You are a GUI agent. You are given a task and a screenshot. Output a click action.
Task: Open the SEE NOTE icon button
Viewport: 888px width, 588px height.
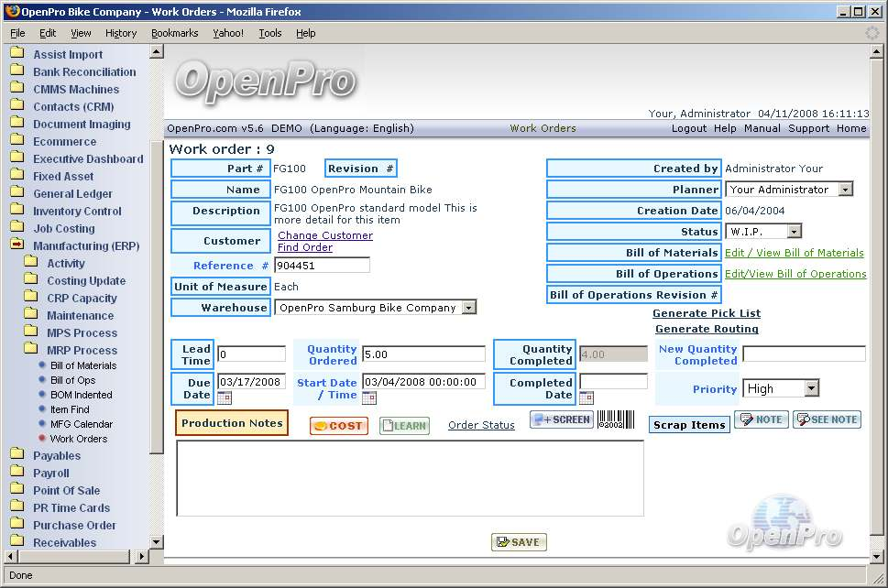(827, 419)
